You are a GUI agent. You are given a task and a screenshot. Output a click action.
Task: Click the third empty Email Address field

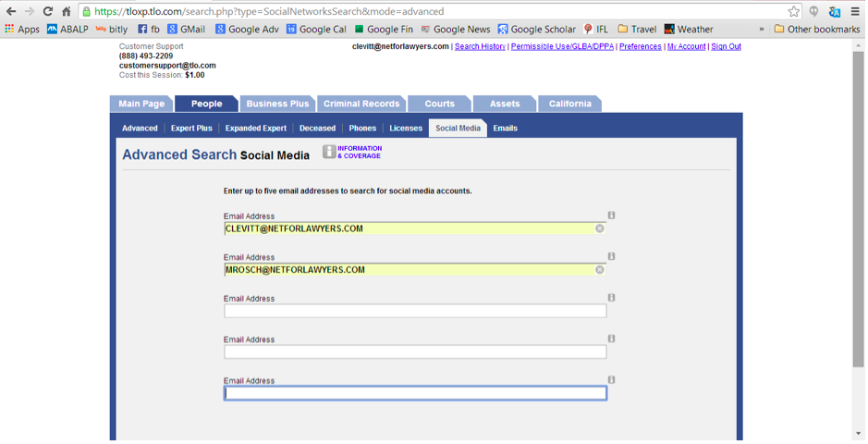pyautogui.click(x=415, y=311)
